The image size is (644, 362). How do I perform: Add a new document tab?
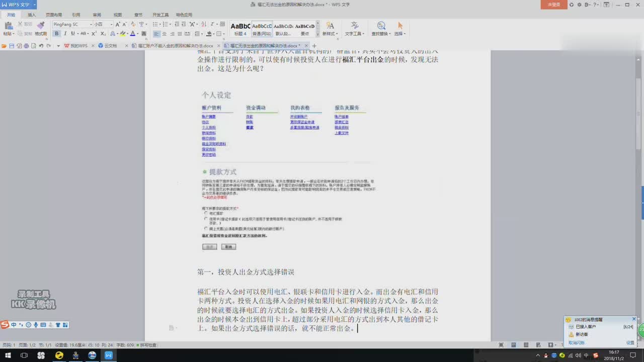coord(315,46)
